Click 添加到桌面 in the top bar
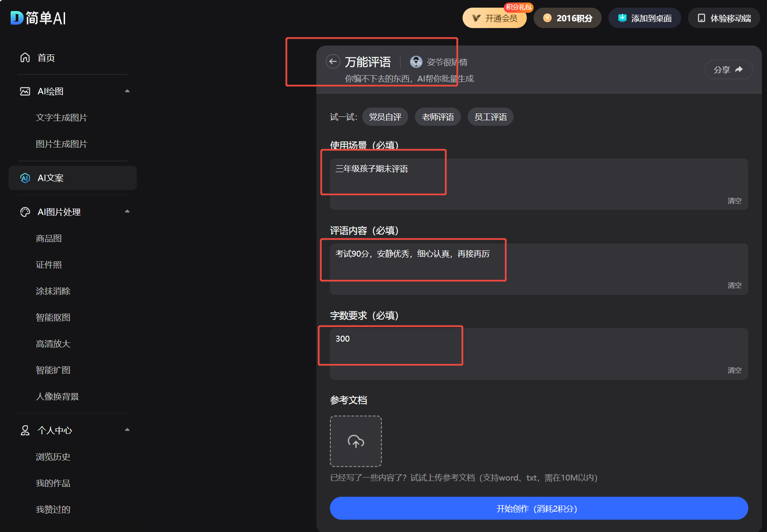767x532 pixels. point(645,18)
